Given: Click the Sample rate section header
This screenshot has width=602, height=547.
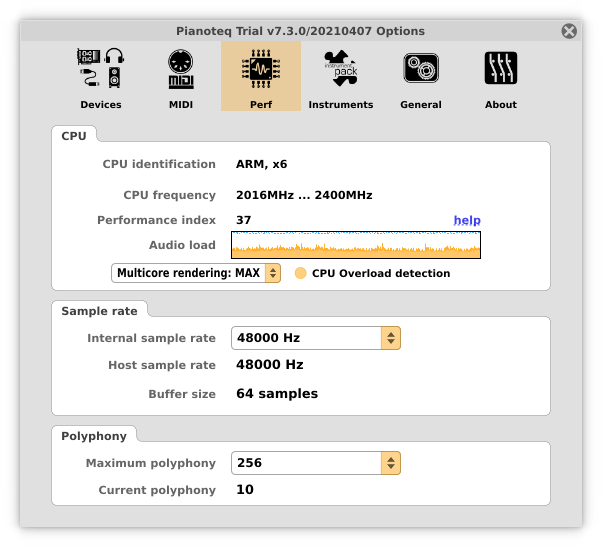Looking at the screenshot, I should pos(99,311).
